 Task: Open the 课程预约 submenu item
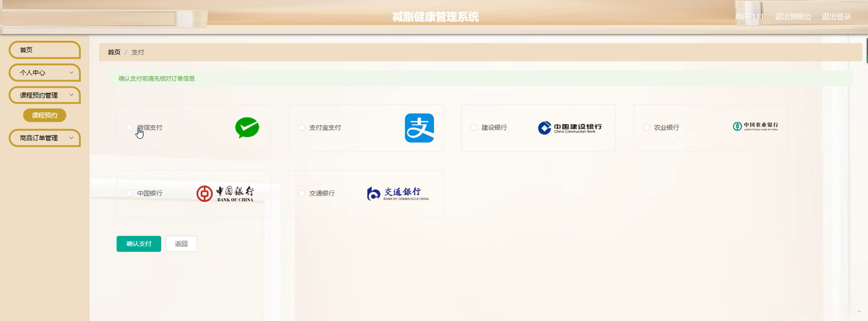pyautogui.click(x=44, y=115)
